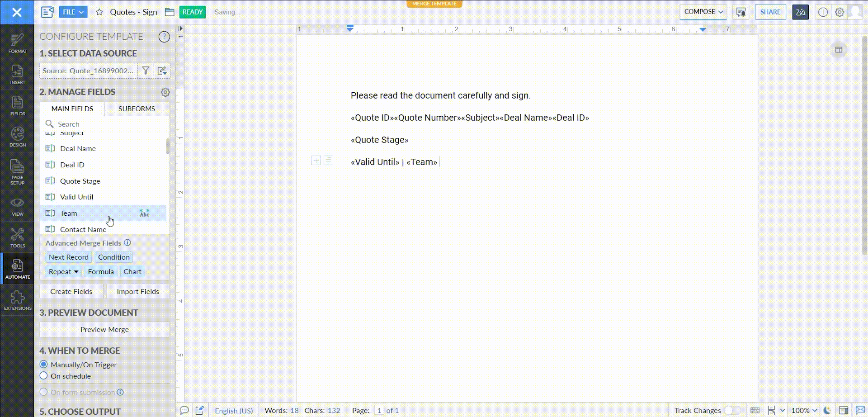Open the Format panel in sidebar

[17, 43]
